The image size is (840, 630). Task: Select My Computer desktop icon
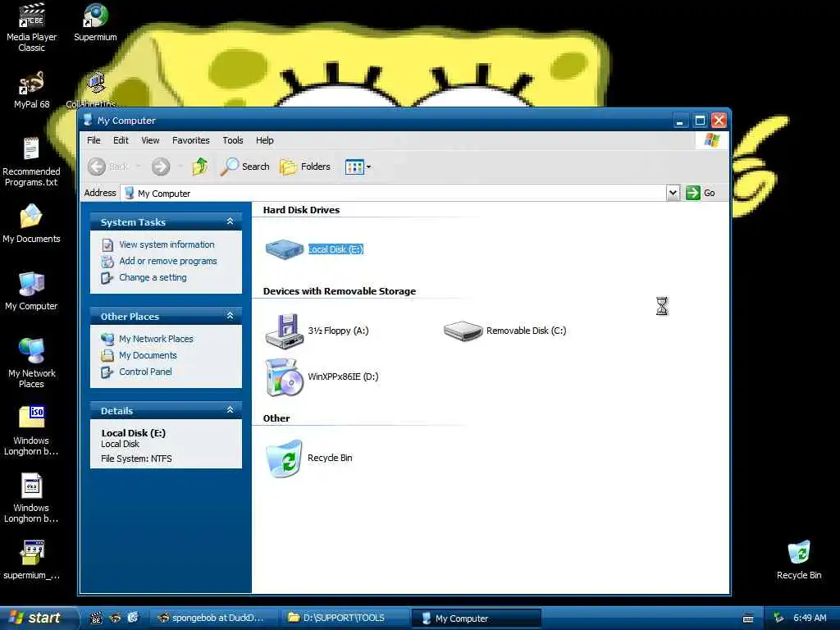pyautogui.click(x=32, y=291)
